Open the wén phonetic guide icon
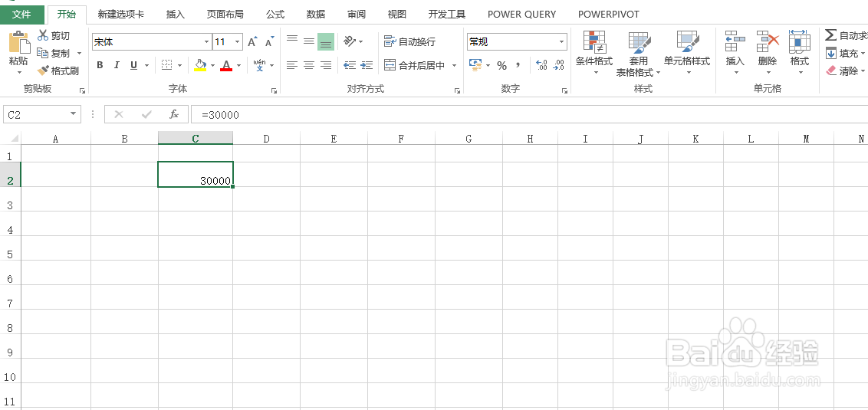 [260, 64]
